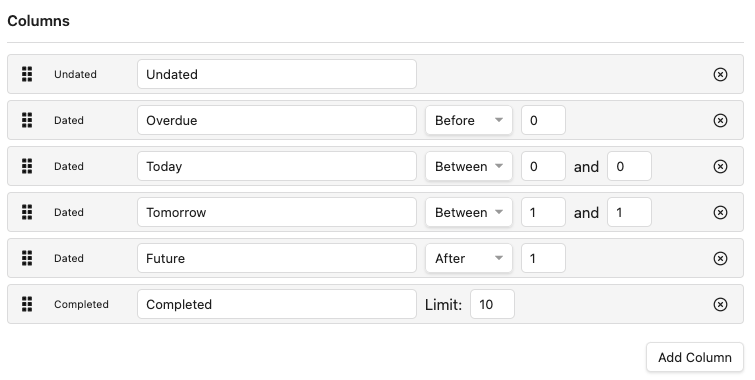The height and width of the screenshot is (380, 755).
Task: Delete the Overdue column row
Action: [x=720, y=120]
